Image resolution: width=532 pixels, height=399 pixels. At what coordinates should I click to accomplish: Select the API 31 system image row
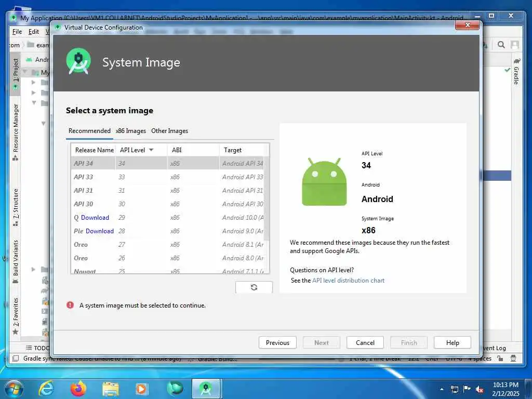[168, 190]
